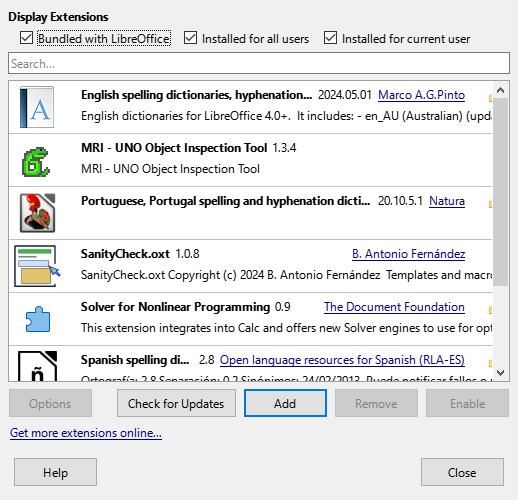Image resolution: width=518 pixels, height=500 pixels.
Task: Click the extensions Search field
Action: (x=259, y=63)
